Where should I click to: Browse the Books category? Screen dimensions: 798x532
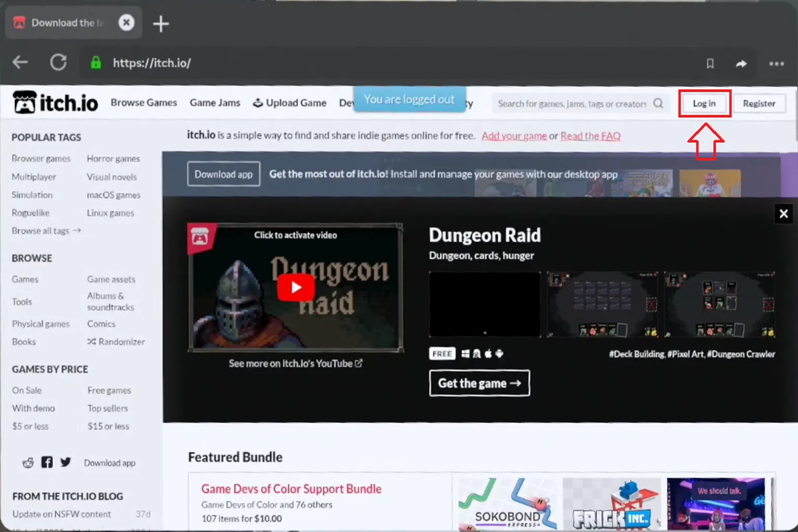point(24,341)
